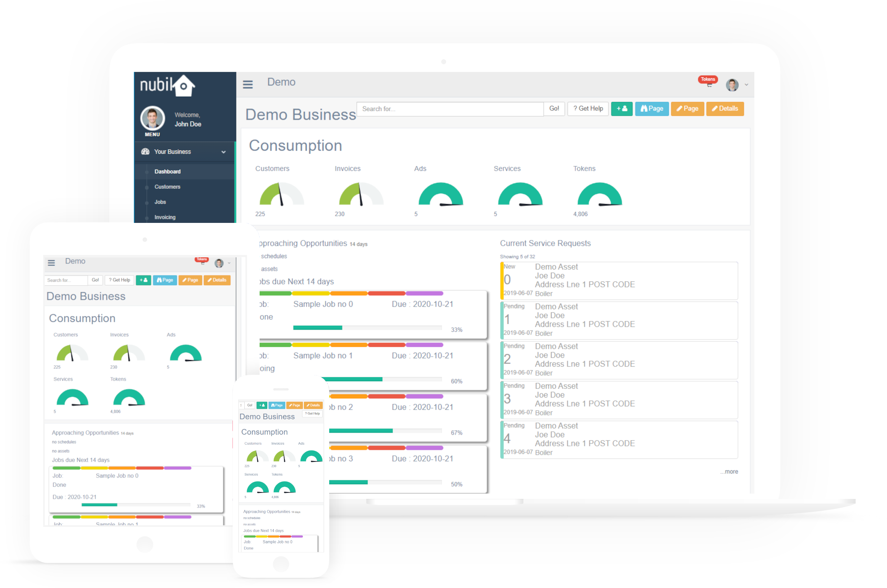Click the hamburger menu icon on laptop screen
This screenshot has width=887, height=588.
tap(248, 84)
